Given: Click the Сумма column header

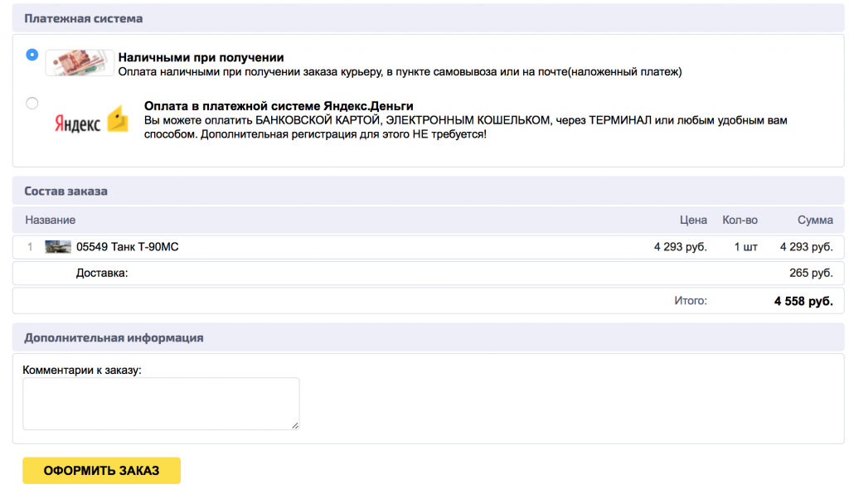Looking at the screenshot, I should point(815,220).
